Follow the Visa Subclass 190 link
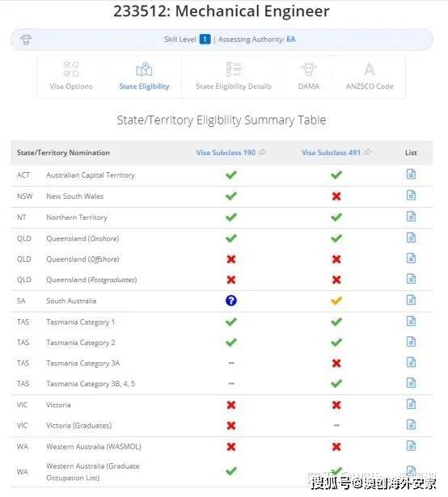The image size is (448, 497). pyautogui.click(x=226, y=153)
